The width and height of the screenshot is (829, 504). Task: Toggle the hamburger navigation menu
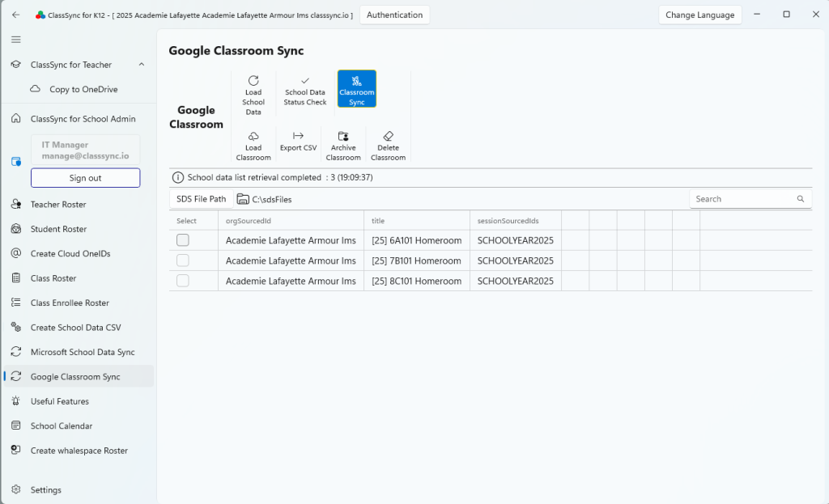[16, 40]
